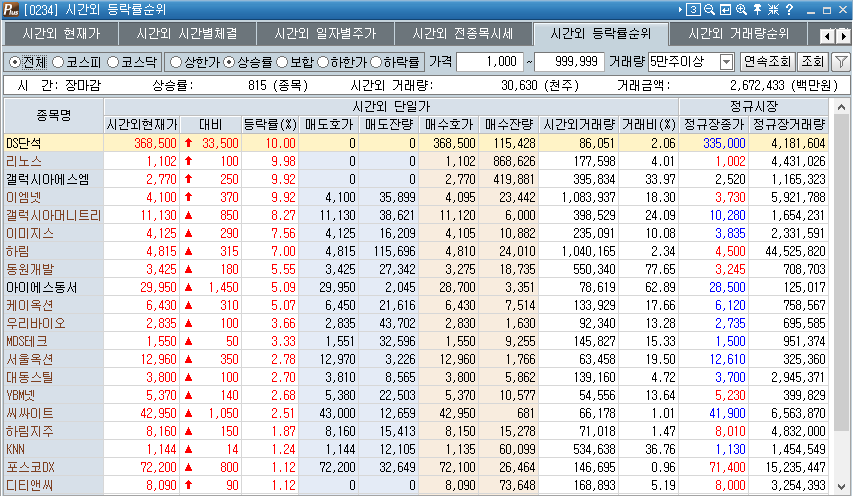Click scrollbar down arrow of the table
Viewport: 853px width, 496px height.
click(x=841, y=486)
